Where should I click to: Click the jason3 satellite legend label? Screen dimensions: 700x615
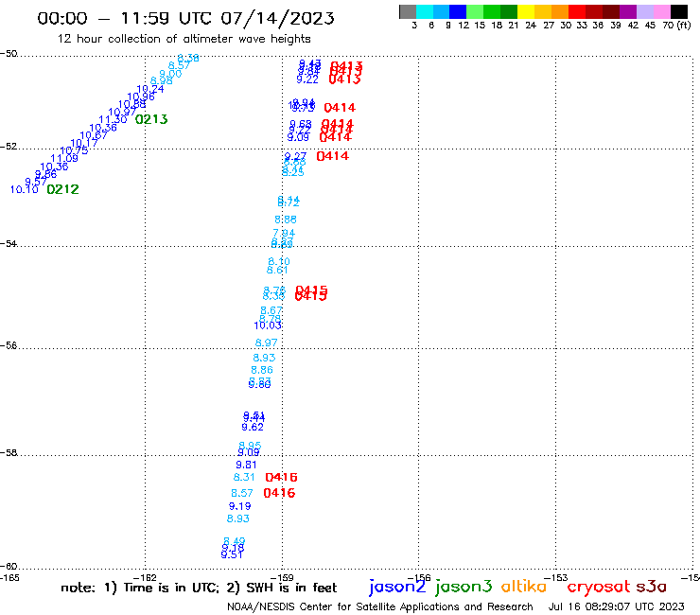(x=464, y=587)
